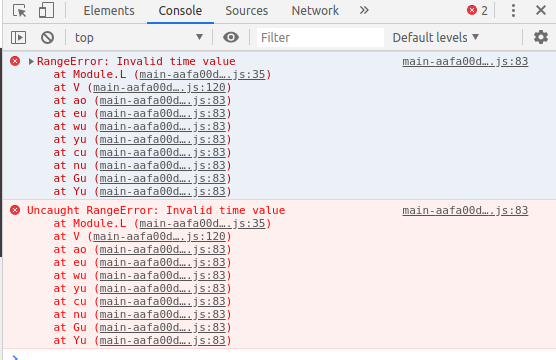
Task: Open Module.L link in first error
Action: 202,74
